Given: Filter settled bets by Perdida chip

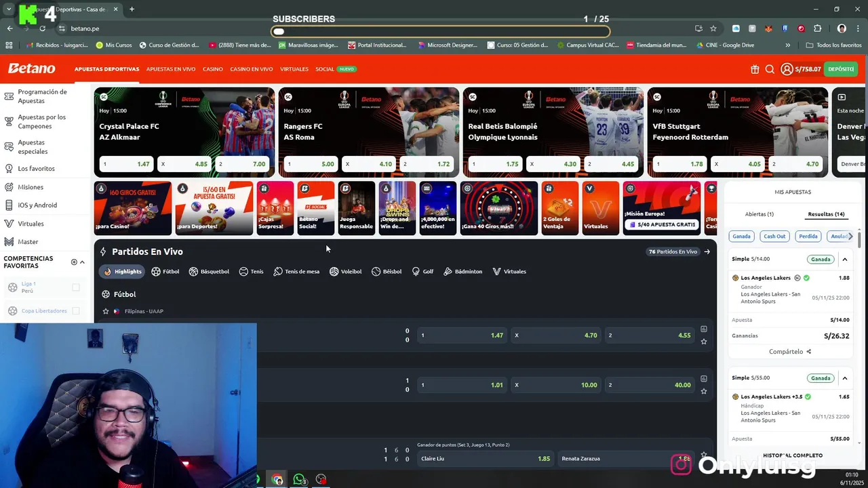Looking at the screenshot, I should [x=808, y=237].
